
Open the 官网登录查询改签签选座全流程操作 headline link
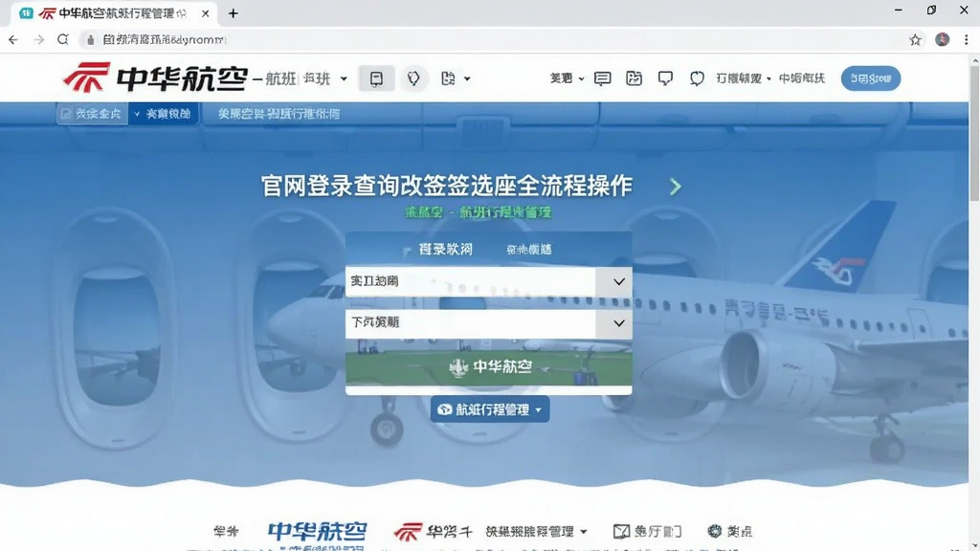pos(447,187)
